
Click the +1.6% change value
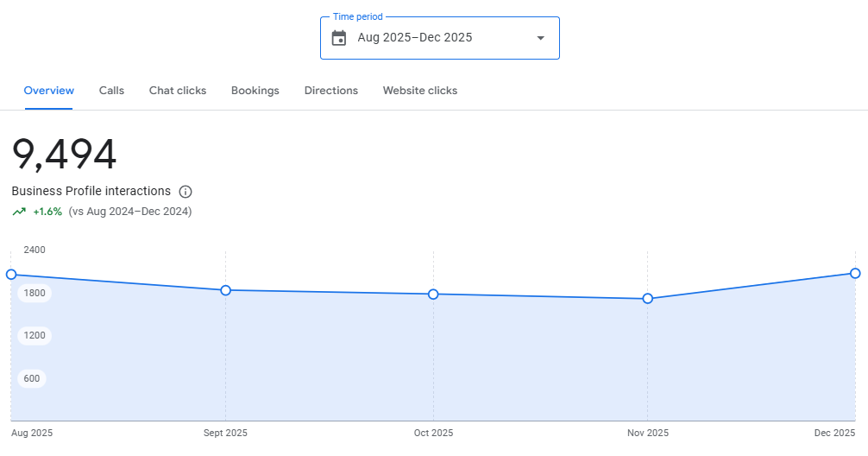(47, 212)
